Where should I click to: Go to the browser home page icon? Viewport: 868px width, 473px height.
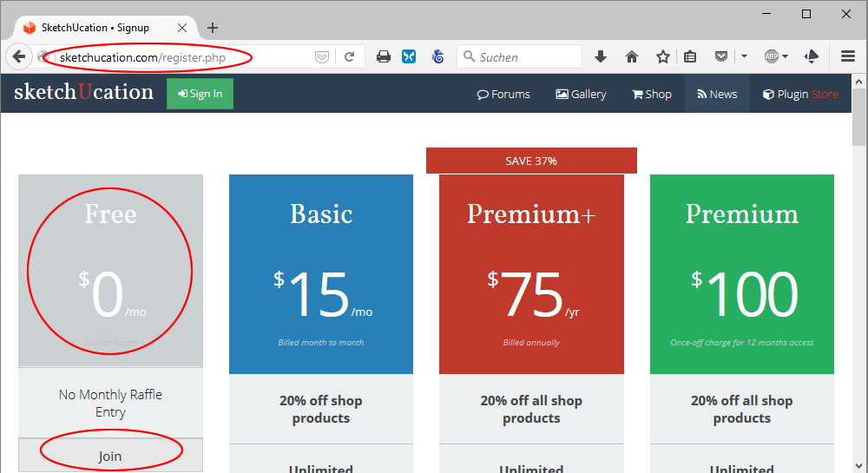(x=632, y=57)
